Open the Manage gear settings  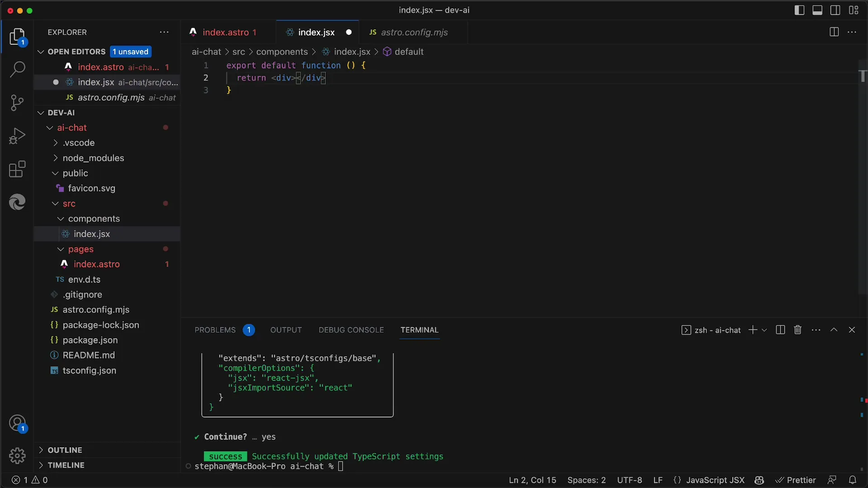[x=17, y=455]
